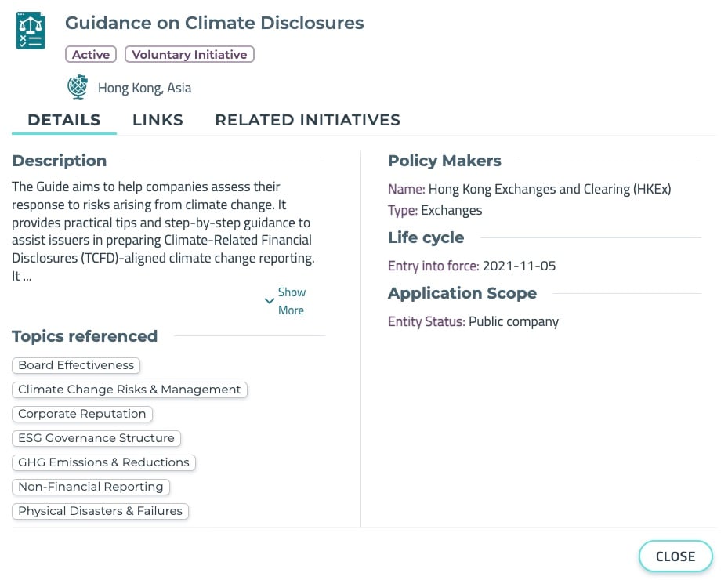This screenshot has height=580, width=728.
Task: Click the chevron arrow next to Show More
Action: [269, 301]
